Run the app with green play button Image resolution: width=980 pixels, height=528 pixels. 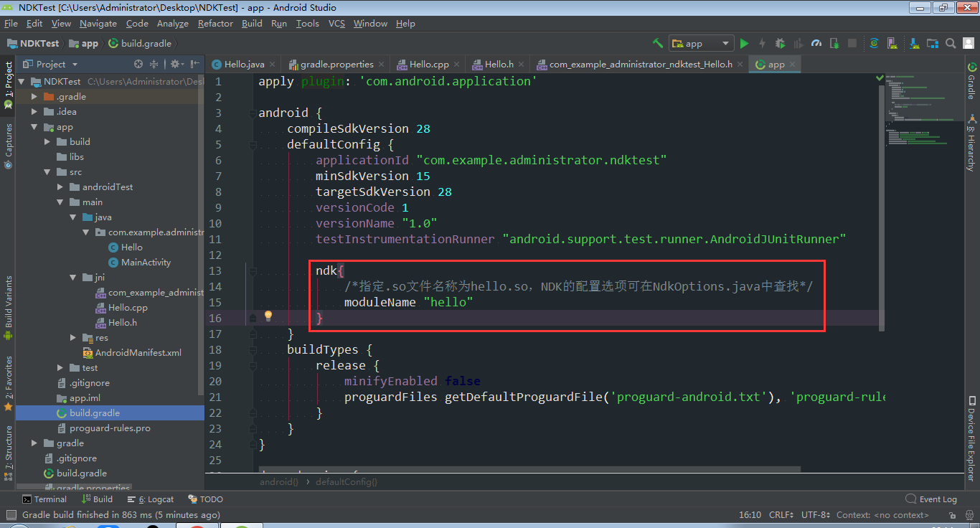(x=744, y=43)
